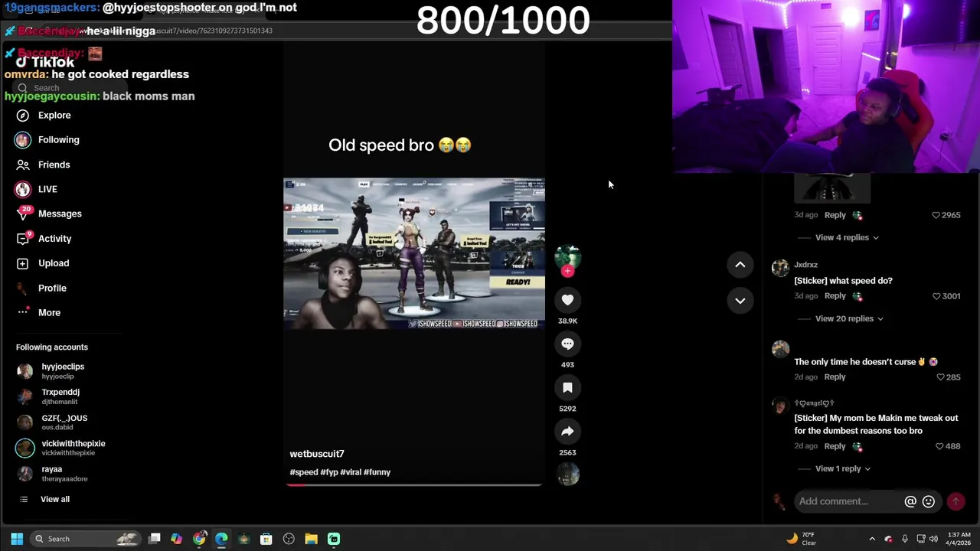Like the comment with 2965 likes
Viewport: 980px width, 551px height.
pos(936,215)
